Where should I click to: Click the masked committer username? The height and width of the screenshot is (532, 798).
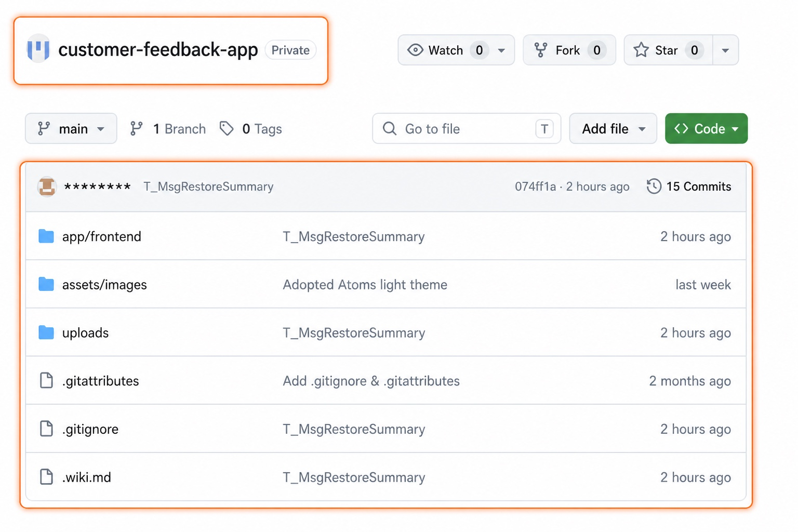(97, 187)
